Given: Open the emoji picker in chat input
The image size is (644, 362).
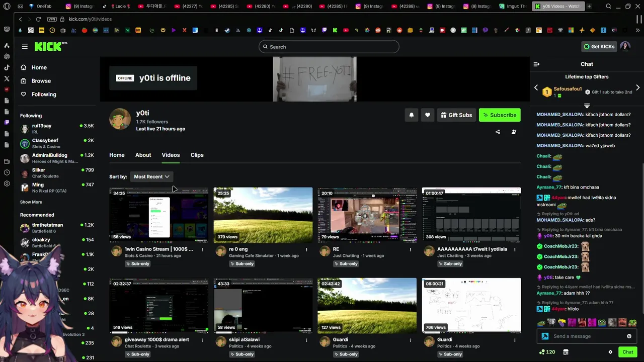Looking at the screenshot, I should click(629, 336).
